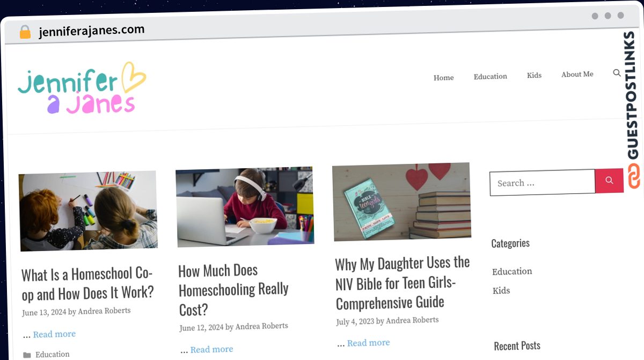644x360 pixels.
Task: Click the Categories sidebar heading
Action: coord(510,243)
